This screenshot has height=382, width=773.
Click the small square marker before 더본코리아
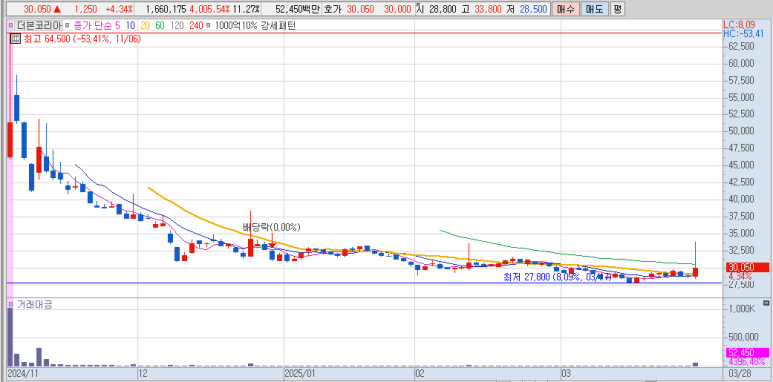[x=10, y=25]
